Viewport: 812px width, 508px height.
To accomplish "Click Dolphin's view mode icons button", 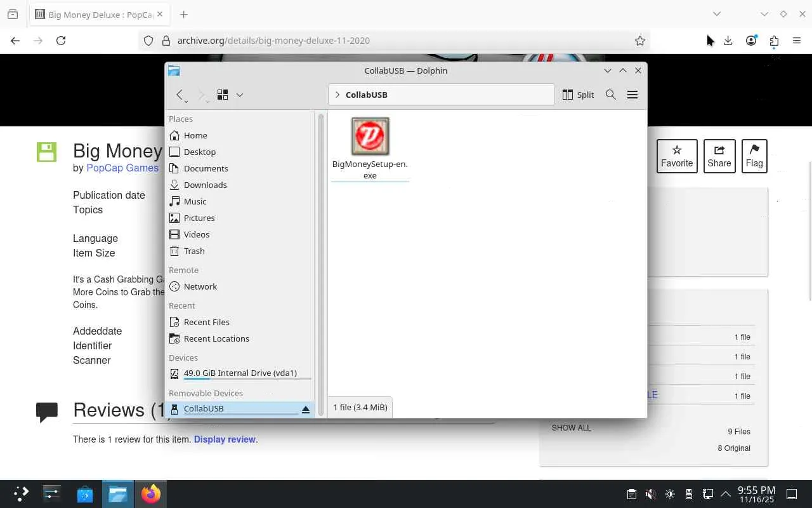I will [223, 95].
